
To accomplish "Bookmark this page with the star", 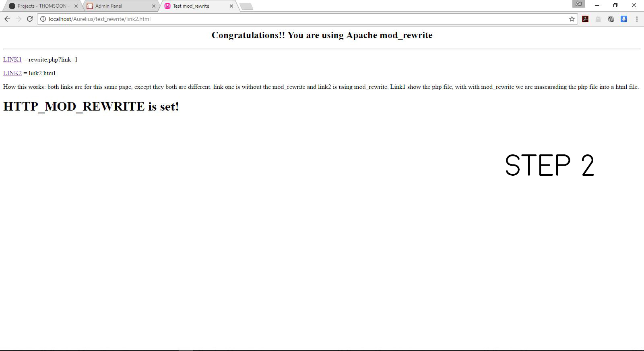I will 572,19.
